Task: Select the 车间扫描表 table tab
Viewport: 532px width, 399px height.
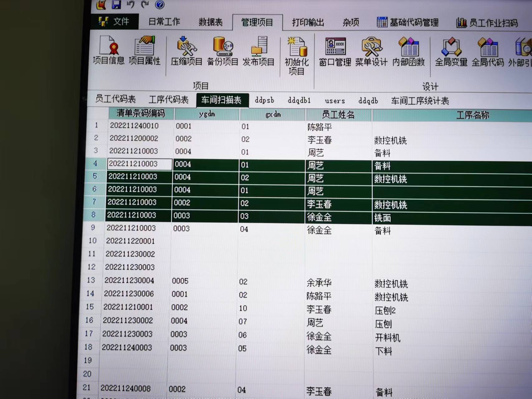Action: click(x=222, y=100)
